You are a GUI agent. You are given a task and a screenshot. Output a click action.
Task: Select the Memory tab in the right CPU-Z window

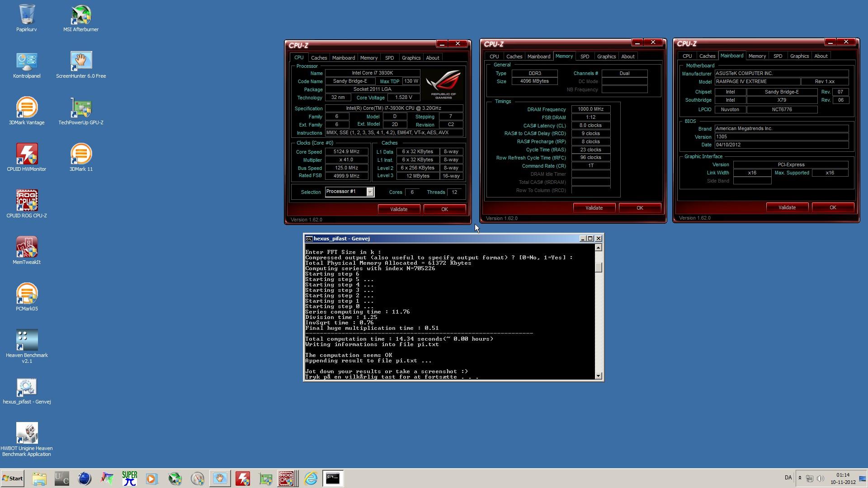(x=757, y=56)
